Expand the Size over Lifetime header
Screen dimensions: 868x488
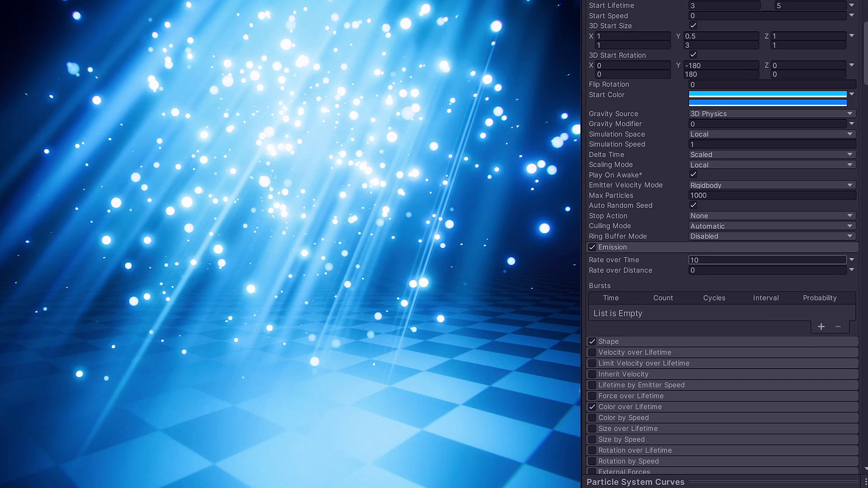[722, 428]
